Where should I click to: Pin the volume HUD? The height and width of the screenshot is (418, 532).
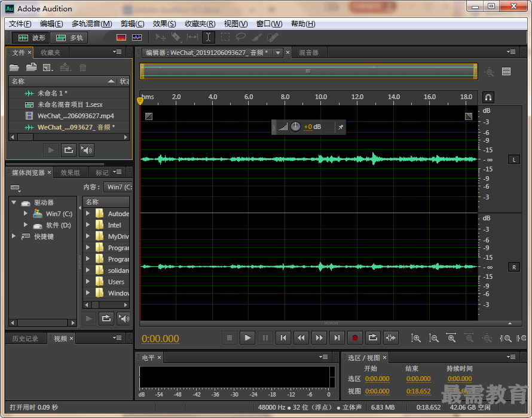pos(341,127)
